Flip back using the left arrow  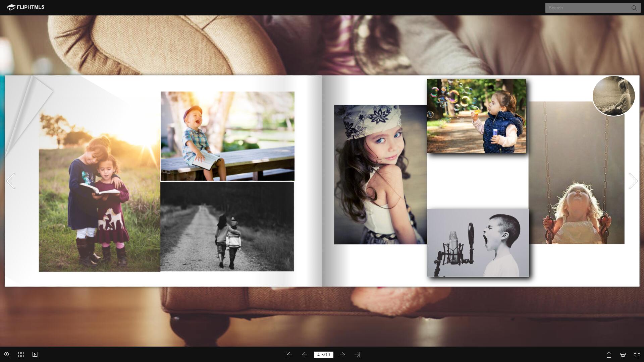(x=11, y=181)
